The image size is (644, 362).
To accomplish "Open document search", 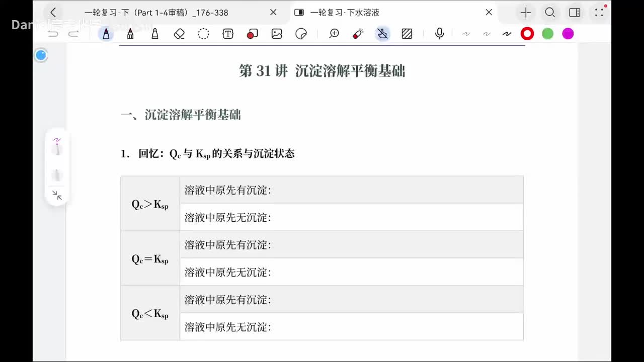I will pos(550,13).
